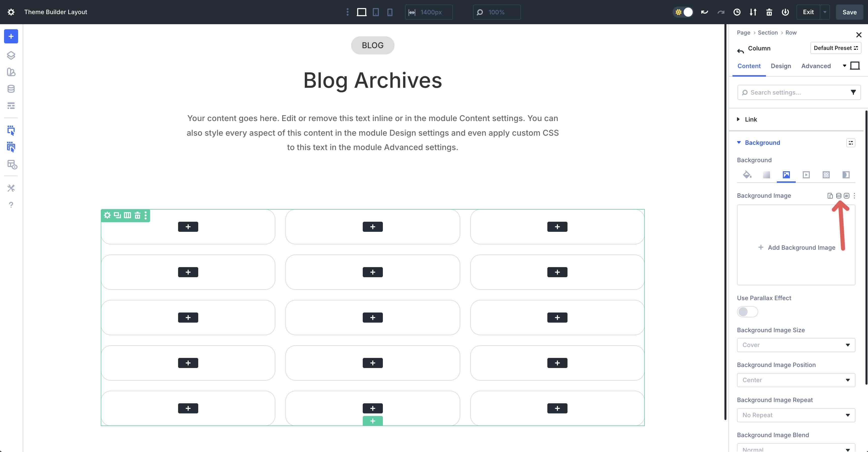Viewport: 868px width, 452px height.
Task: Save the Theme Builder layout
Action: click(x=849, y=12)
